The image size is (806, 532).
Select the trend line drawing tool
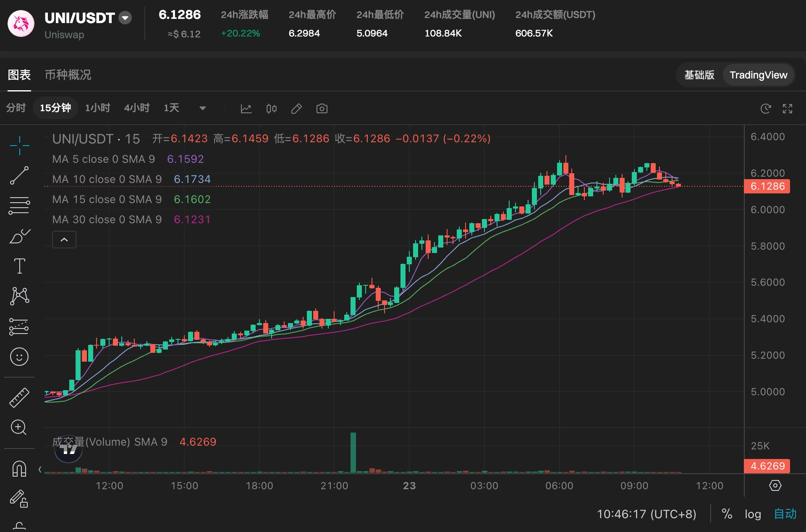pyautogui.click(x=19, y=175)
